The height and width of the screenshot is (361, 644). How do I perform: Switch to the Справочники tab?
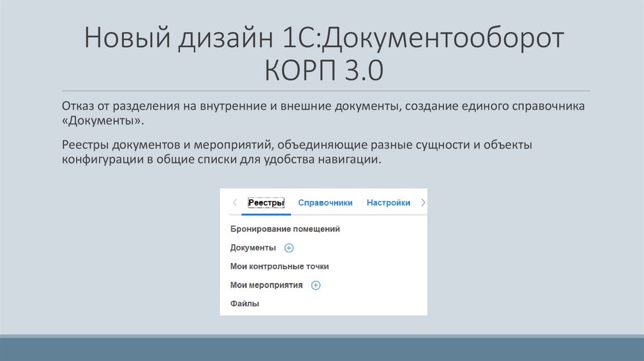pos(325,203)
